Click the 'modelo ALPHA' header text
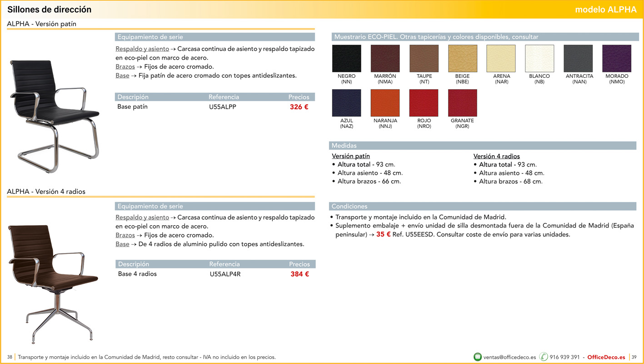644x364 pixels. [606, 10]
